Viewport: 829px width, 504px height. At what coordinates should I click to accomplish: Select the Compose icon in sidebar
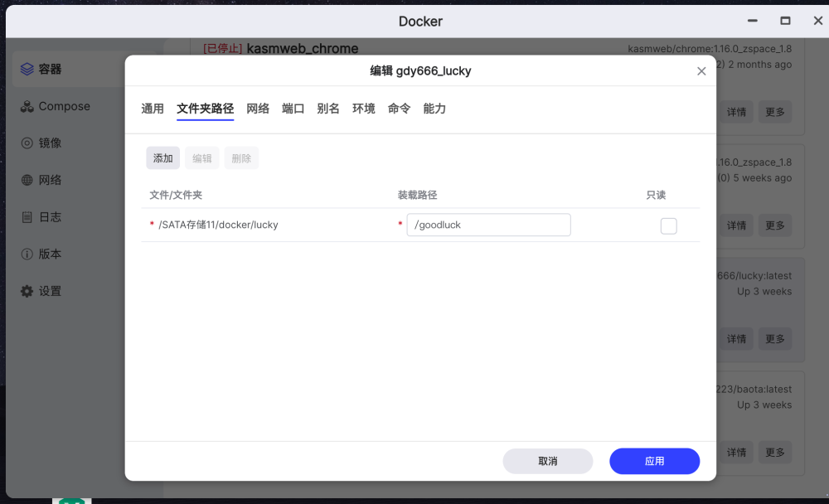[x=27, y=106]
